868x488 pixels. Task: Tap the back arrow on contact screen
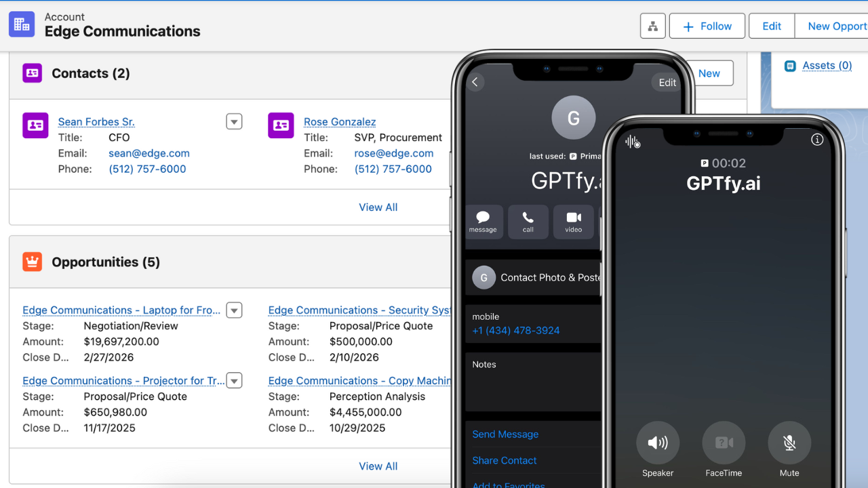(x=475, y=82)
